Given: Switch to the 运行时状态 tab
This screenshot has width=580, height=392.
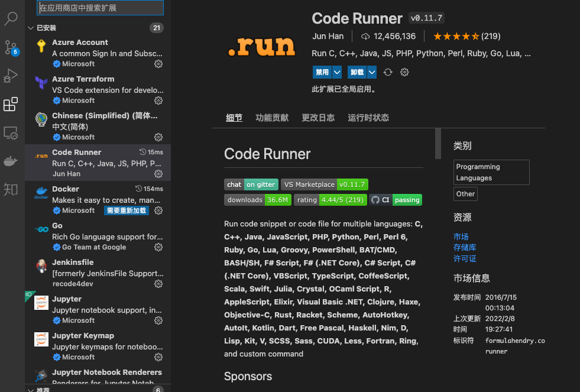Looking at the screenshot, I should pos(368,118).
